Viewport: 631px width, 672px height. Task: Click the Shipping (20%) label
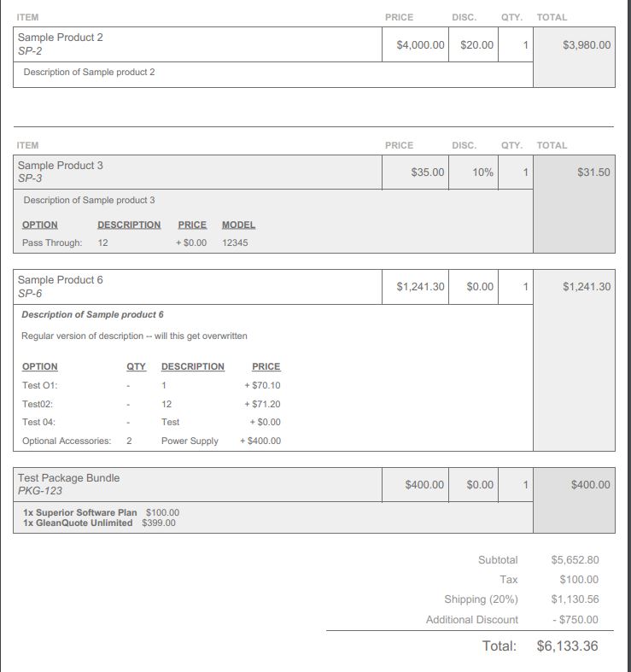(481, 599)
